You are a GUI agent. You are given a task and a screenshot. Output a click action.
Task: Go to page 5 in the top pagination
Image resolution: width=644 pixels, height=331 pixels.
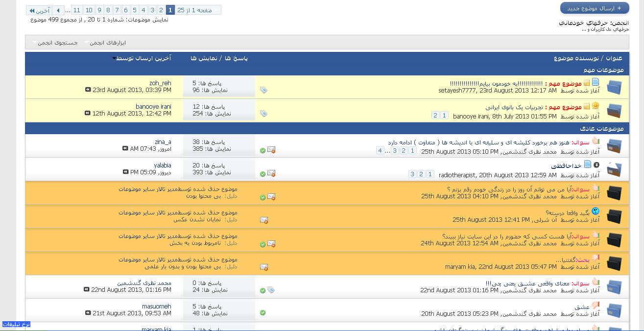coord(135,10)
